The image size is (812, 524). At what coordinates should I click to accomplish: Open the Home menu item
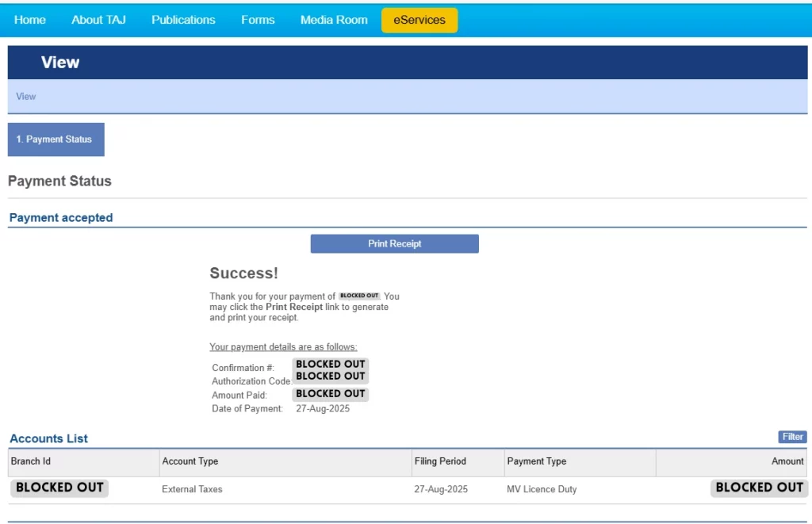tap(30, 20)
